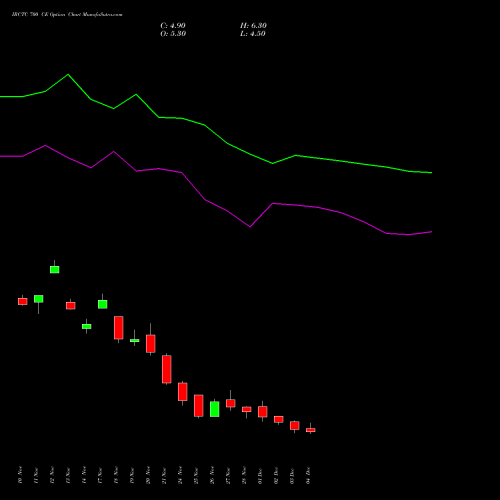Select the 18 Nov date label

116,475
